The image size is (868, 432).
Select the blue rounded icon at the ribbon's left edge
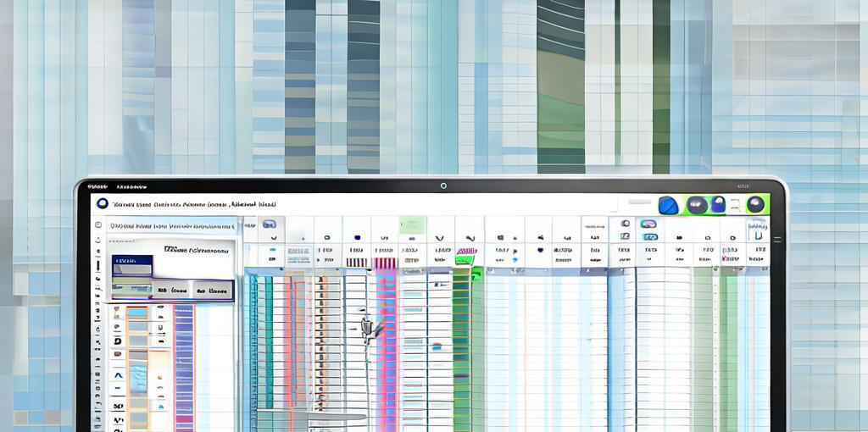click(x=270, y=225)
